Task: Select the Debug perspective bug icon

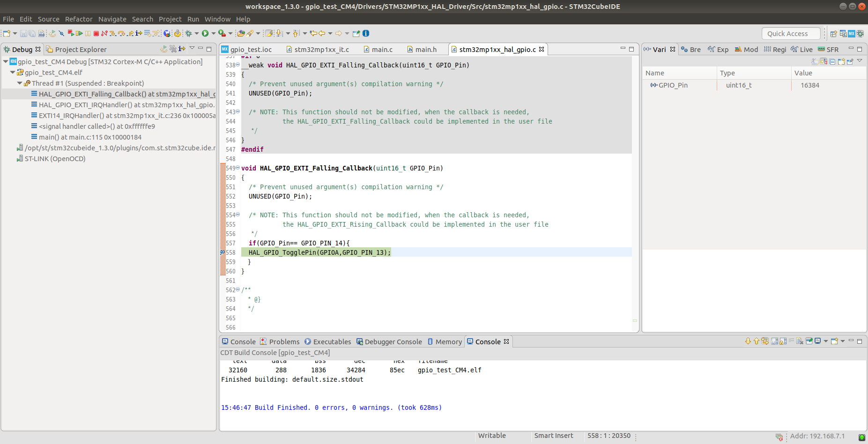Action: 860,34
